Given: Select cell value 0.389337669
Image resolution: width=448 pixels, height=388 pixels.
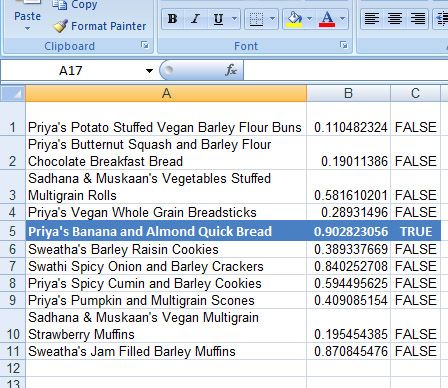Looking at the screenshot, I should pos(348,249).
